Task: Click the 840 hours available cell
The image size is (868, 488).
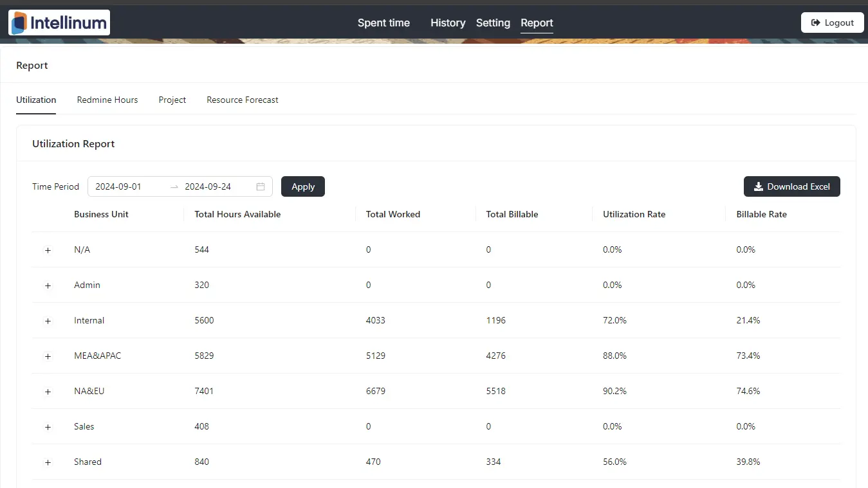Action: [202, 462]
